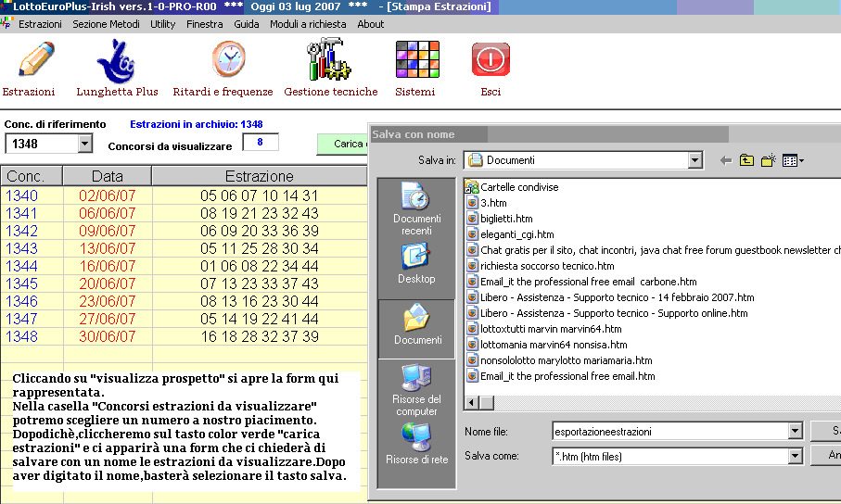
Task: Select file lottoxtutti marvin marvin64.htm
Action: pos(544,329)
